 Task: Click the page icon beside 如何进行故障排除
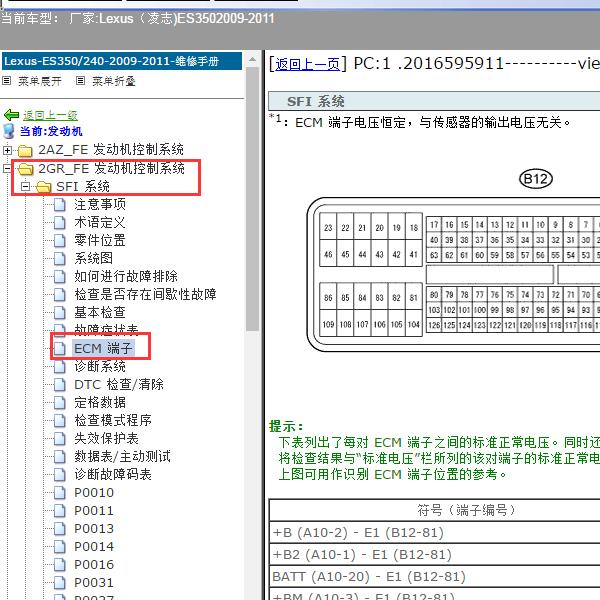(59, 277)
